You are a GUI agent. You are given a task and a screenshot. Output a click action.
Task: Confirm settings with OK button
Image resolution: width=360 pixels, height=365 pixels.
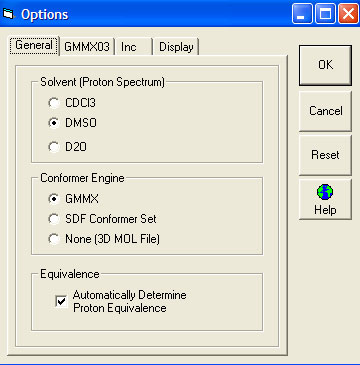pyautogui.click(x=325, y=65)
